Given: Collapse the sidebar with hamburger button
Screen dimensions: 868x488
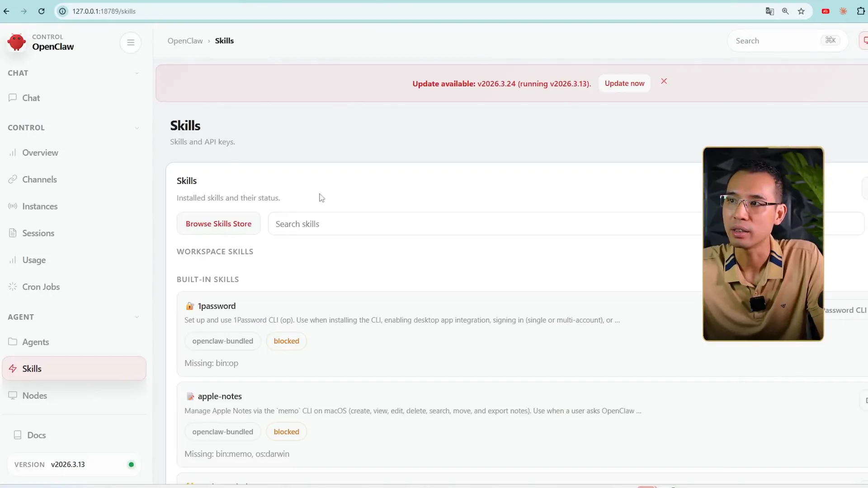Looking at the screenshot, I should point(131,42).
